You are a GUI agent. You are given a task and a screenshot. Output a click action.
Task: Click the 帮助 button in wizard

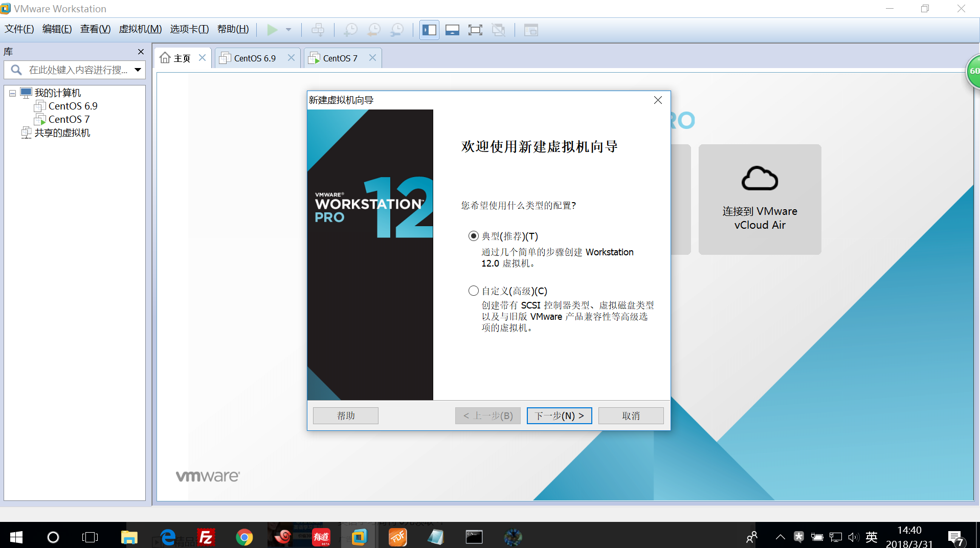point(346,415)
